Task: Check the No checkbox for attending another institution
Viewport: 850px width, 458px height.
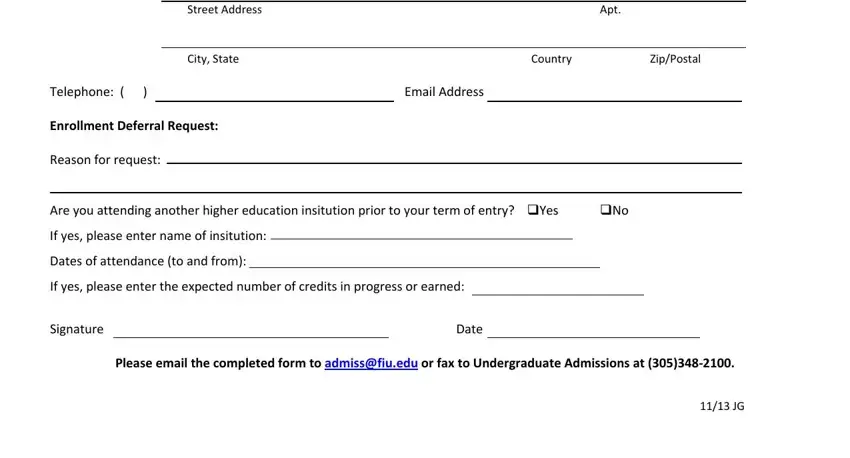Action: coord(606,210)
